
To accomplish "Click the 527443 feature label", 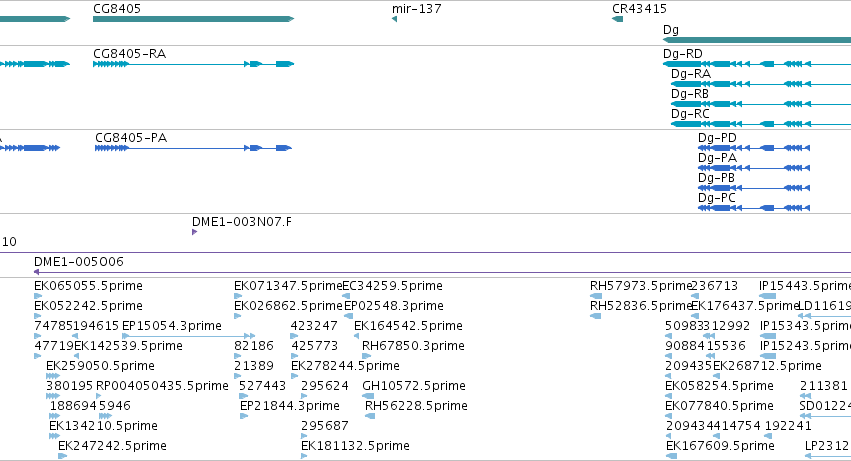I will tap(263, 386).
